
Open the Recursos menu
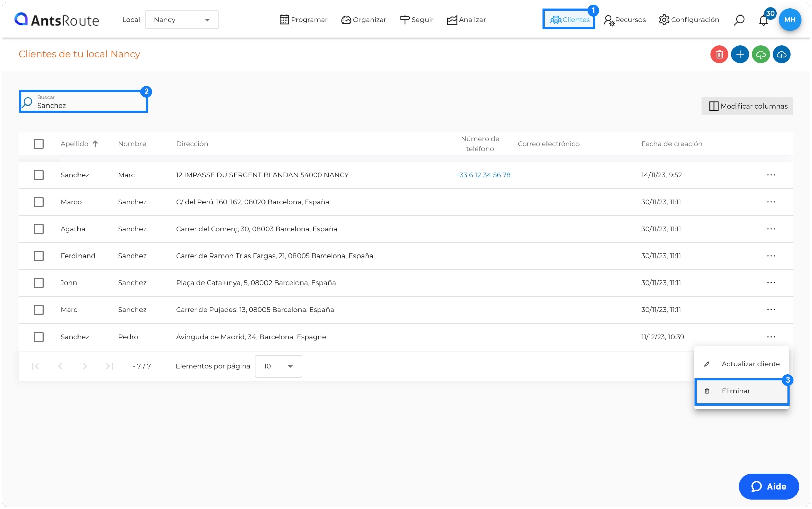[624, 20]
